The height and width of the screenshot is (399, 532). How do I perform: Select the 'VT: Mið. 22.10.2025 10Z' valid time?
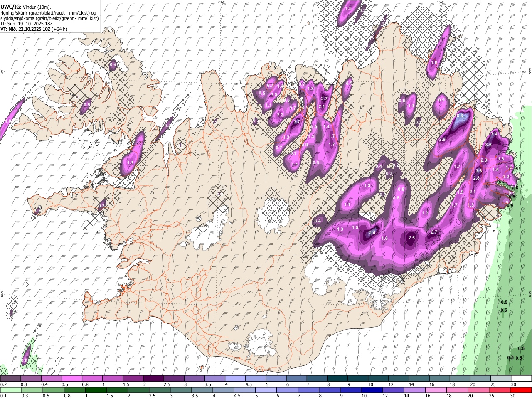coord(25,29)
